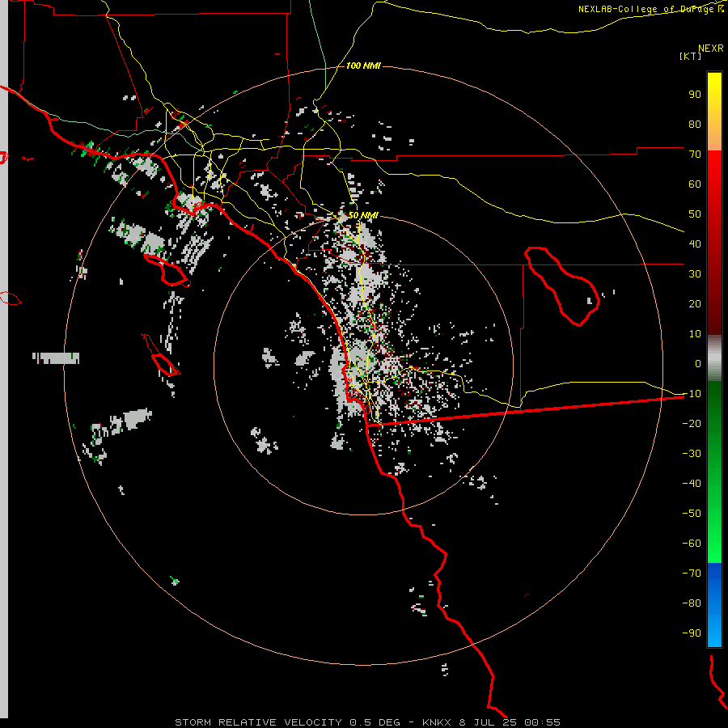Click the 100 NMI range ring label
The image size is (728, 728).
[x=363, y=66]
